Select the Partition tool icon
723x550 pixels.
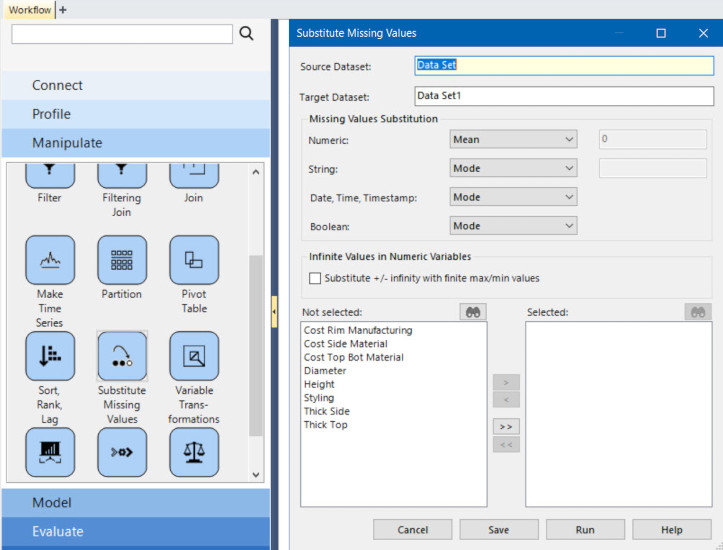tap(121, 260)
